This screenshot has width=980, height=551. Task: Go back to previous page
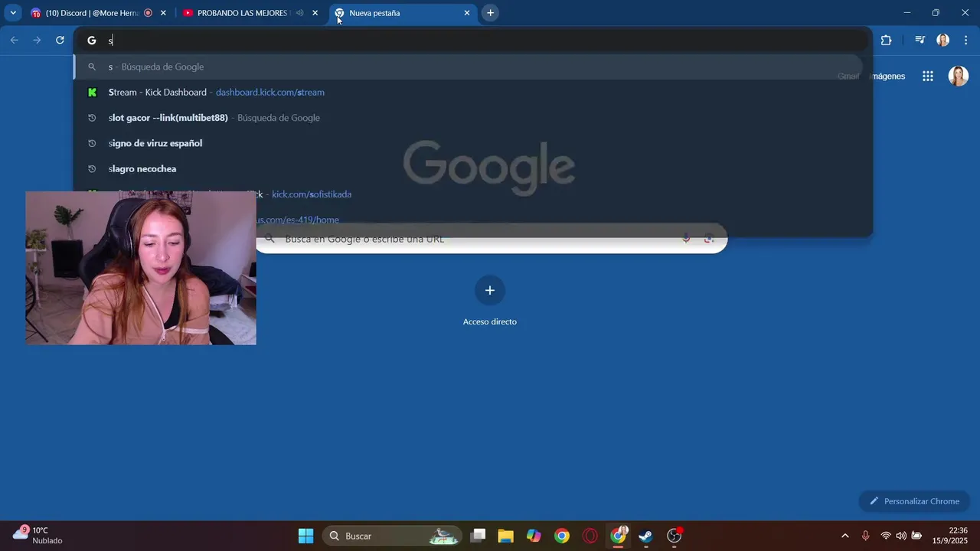[x=14, y=41]
